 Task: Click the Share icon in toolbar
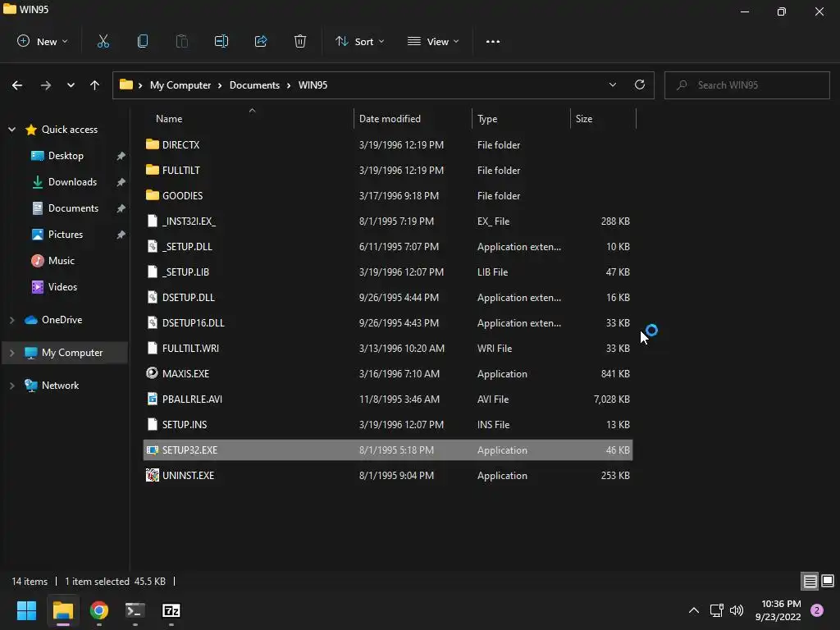[261, 41]
